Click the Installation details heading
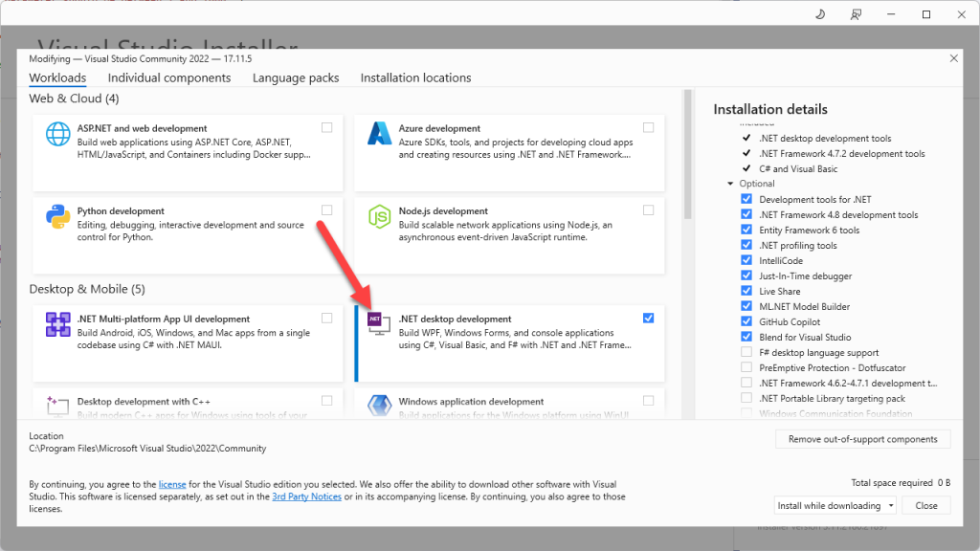Image resolution: width=980 pixels, height=551 pixels. (770, 109)
